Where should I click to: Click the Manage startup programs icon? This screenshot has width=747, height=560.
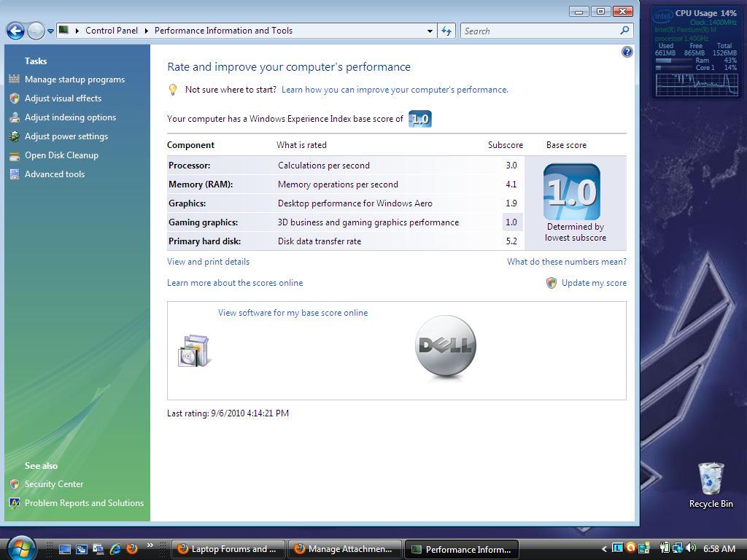tap(15, 79)
